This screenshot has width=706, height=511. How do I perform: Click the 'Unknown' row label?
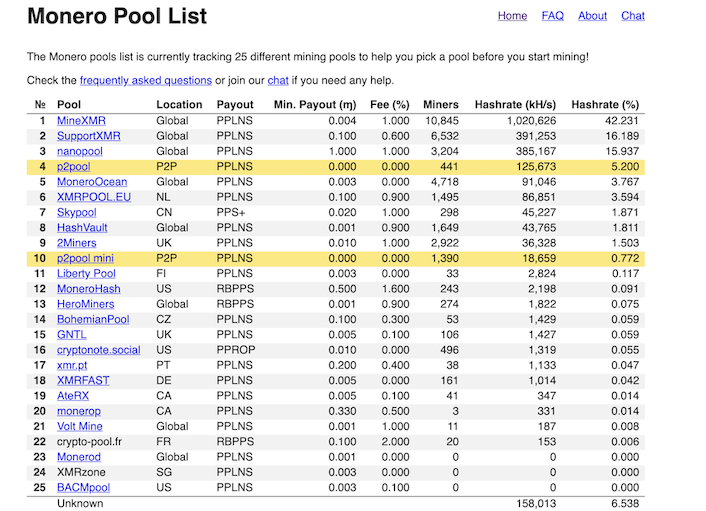[x=80, y=503]
